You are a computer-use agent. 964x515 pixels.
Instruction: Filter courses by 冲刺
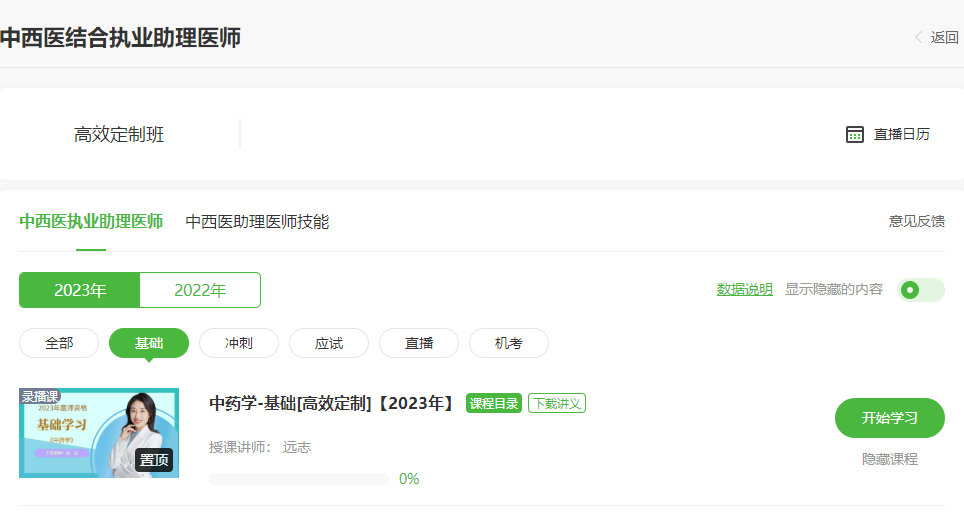click(x=239, y=343)
